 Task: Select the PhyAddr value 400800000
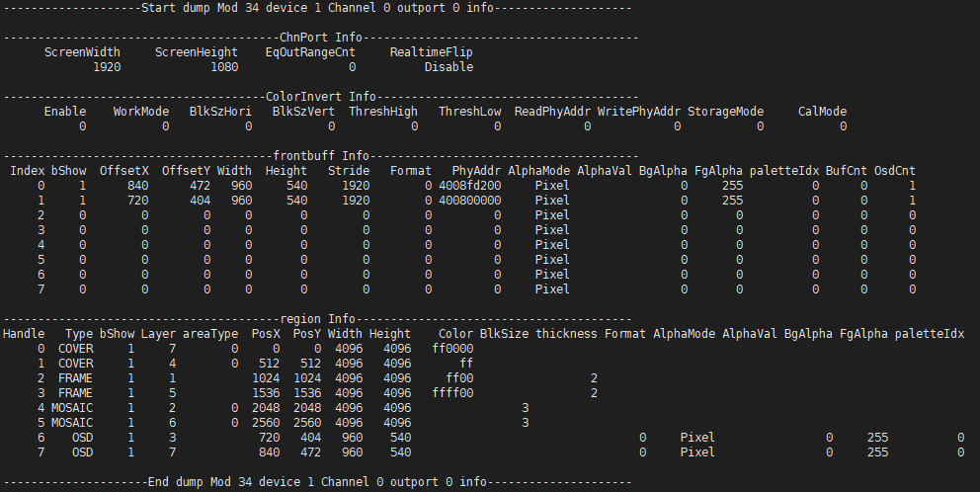point(470,201)
